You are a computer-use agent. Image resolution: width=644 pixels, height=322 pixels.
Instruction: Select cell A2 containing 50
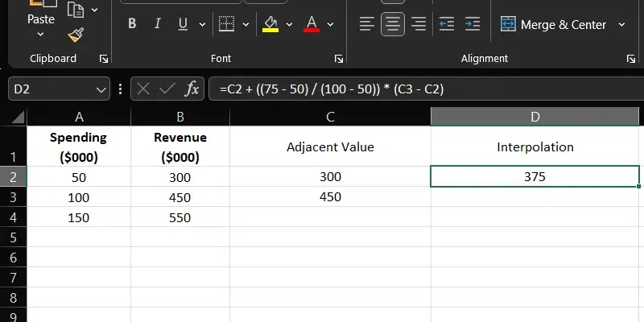79,176
